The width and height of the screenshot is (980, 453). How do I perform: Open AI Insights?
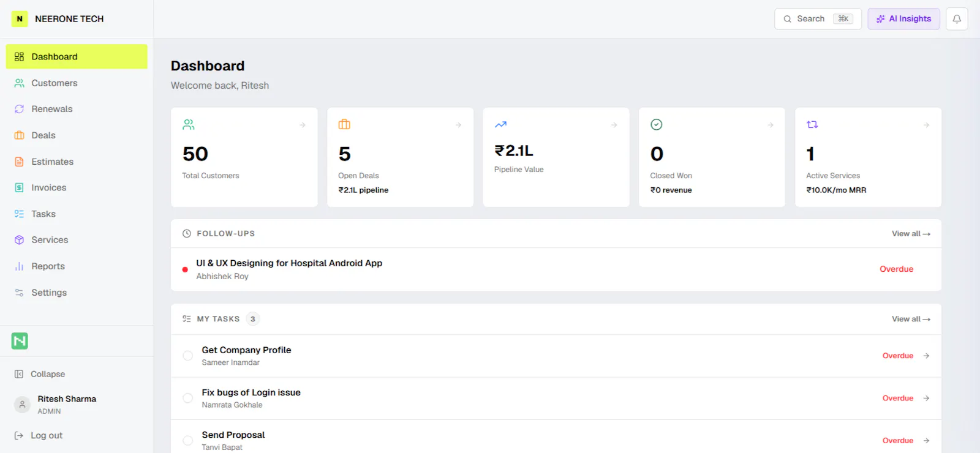[903, 19]
